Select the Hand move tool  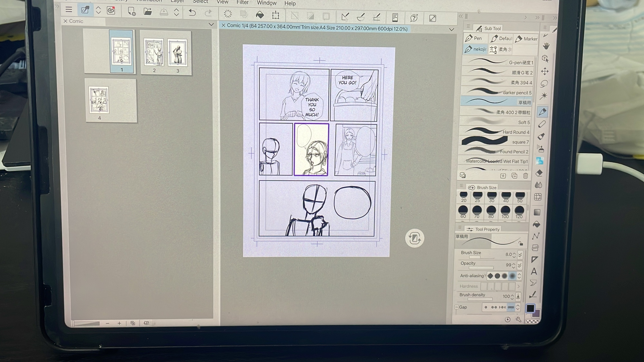pos(546,46)
